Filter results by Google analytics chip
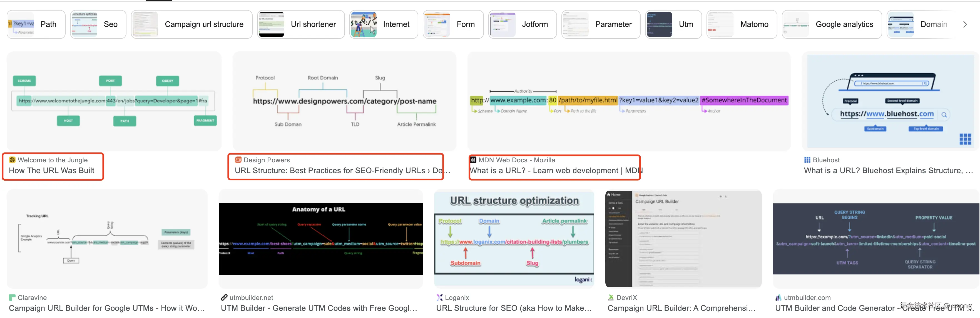980x318 pixels. 831,24
